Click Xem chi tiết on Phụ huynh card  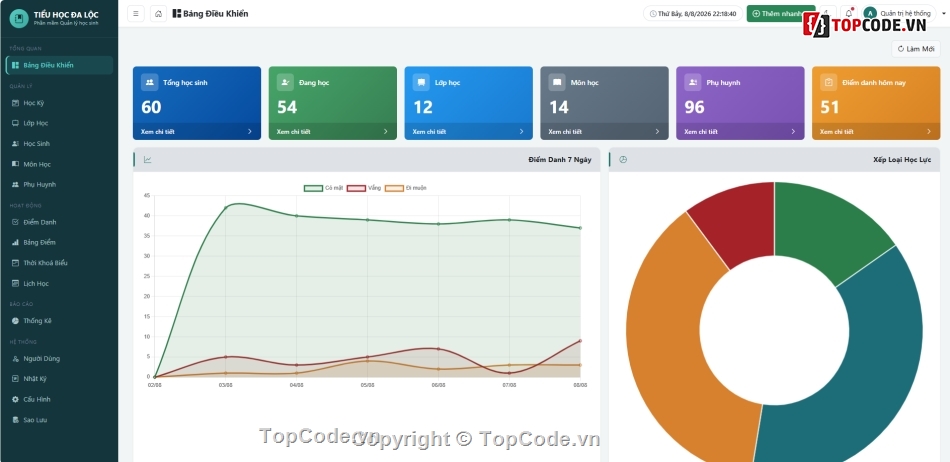pyautogui.click(x=702, y=131)
